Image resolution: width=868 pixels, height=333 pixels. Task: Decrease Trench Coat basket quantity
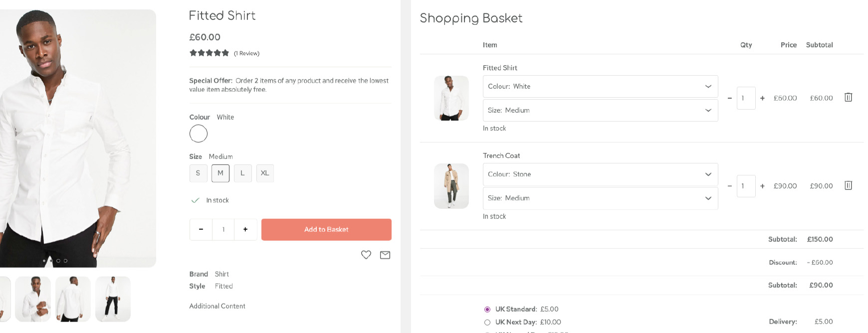pos(730,186)
